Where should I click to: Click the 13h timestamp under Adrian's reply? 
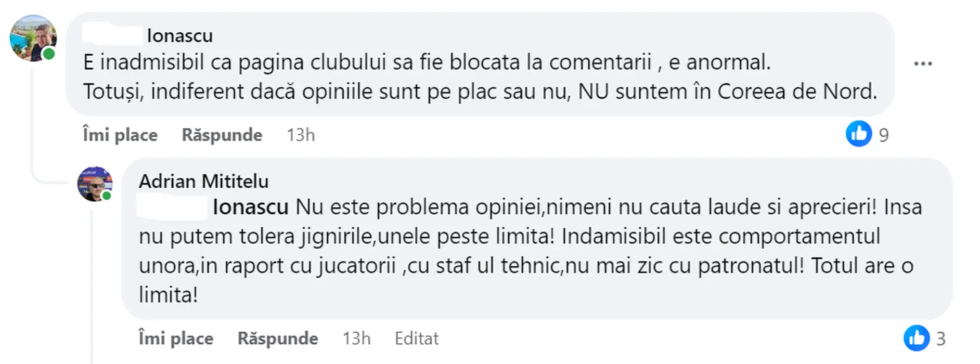pos(356,339)
